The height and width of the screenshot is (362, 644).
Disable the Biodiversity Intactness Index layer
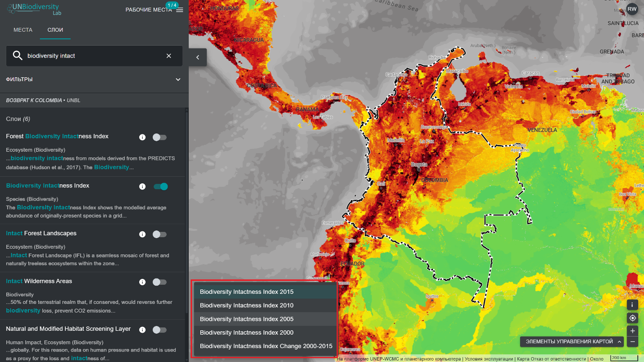pyautogui.click(x=160, y=186)
